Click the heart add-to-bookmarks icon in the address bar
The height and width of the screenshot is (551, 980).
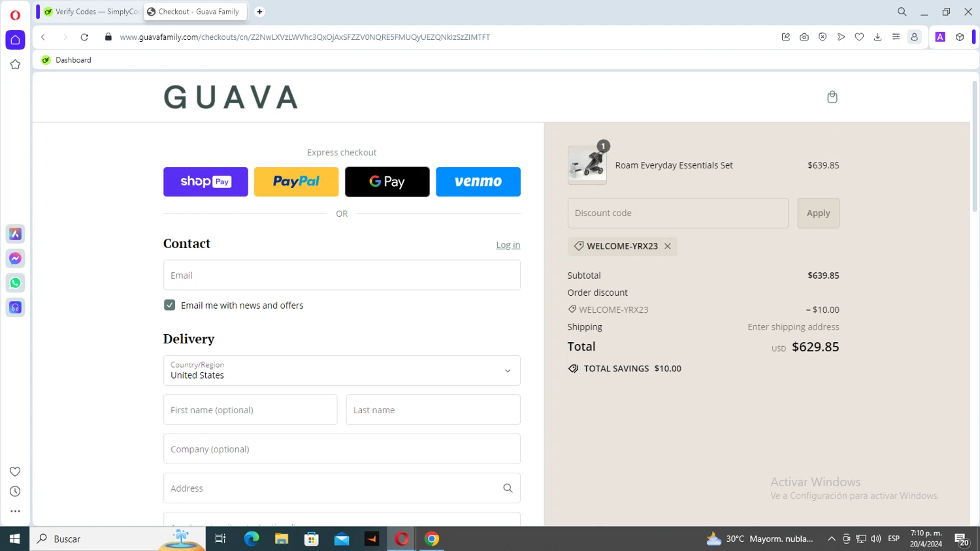[x=859, y=37]
